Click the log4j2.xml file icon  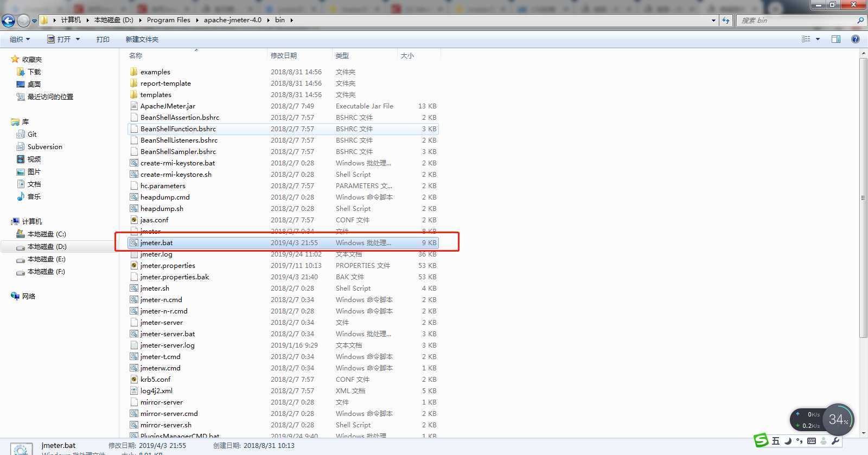pyautogui.click(x=134, y=390)
